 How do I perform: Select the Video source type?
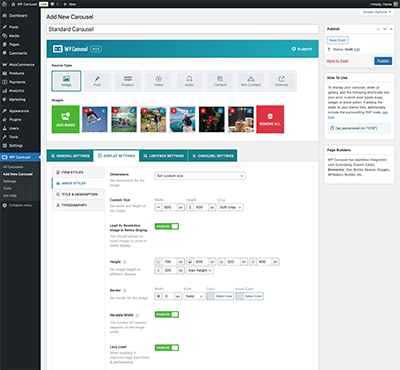[x=159, y=81]
